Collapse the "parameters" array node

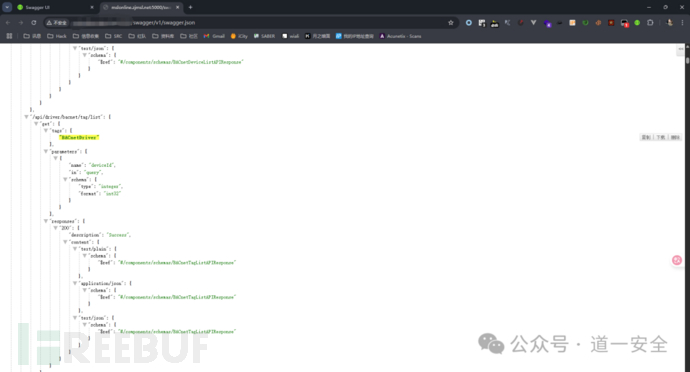46,151
